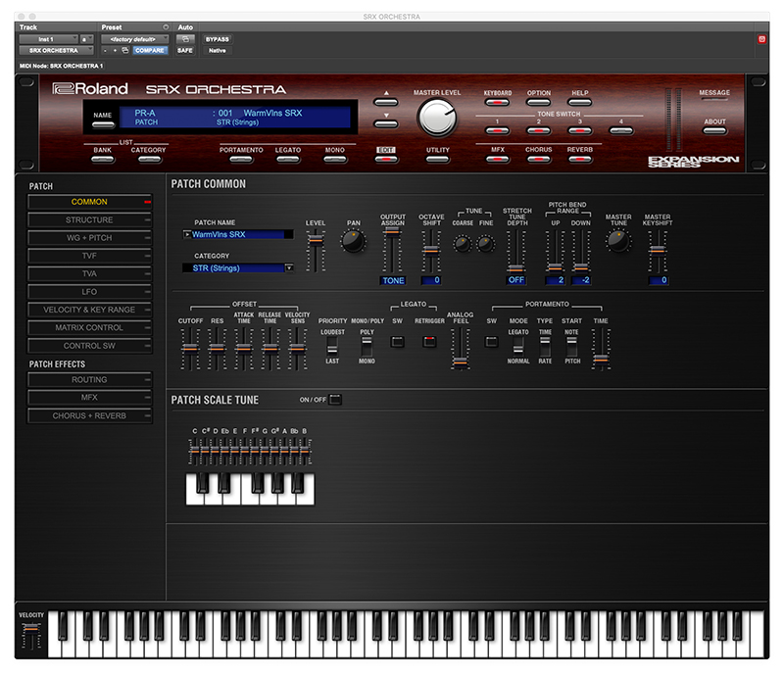Click the COMPARE button
The width and height of the screenshot is (784, 676).
click(x=150, y=51)
